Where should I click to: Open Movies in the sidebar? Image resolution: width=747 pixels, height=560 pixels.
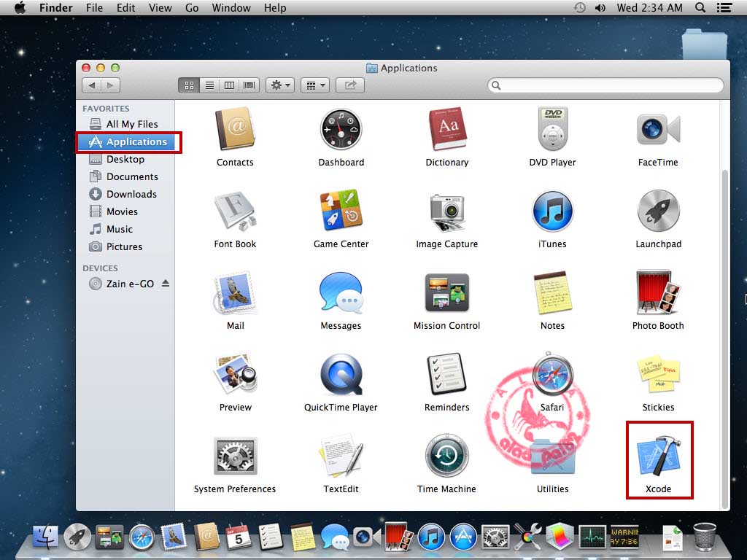[125, 211]
